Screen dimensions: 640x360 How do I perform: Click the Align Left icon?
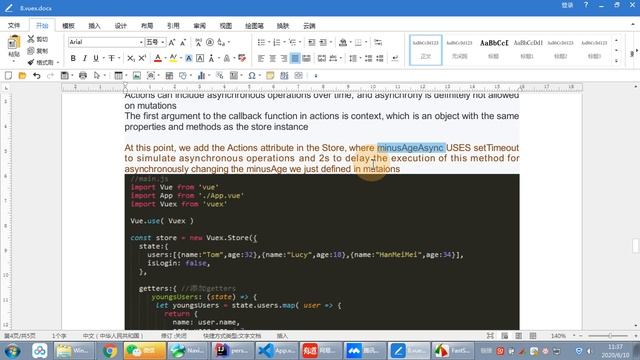(x=261, y=58)
